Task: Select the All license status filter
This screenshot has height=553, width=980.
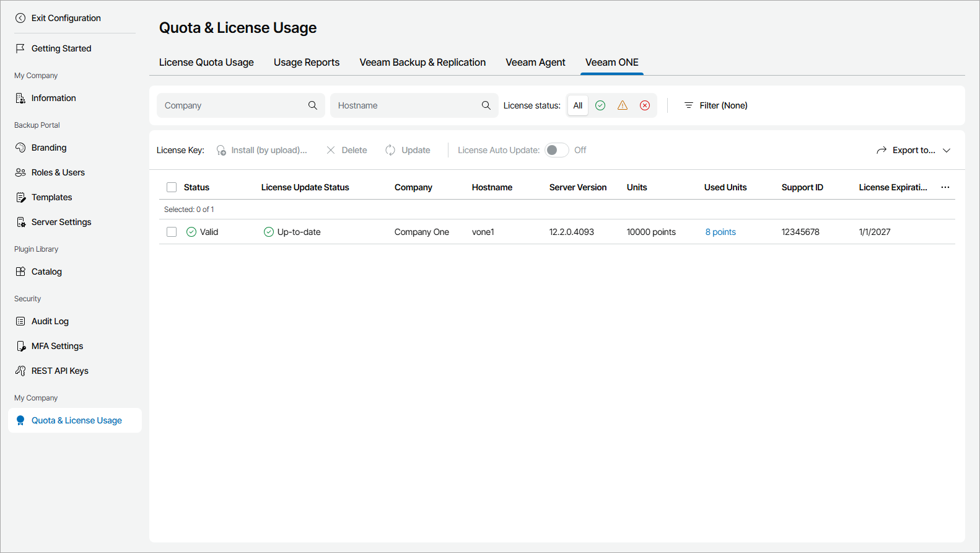Action: 578,105
